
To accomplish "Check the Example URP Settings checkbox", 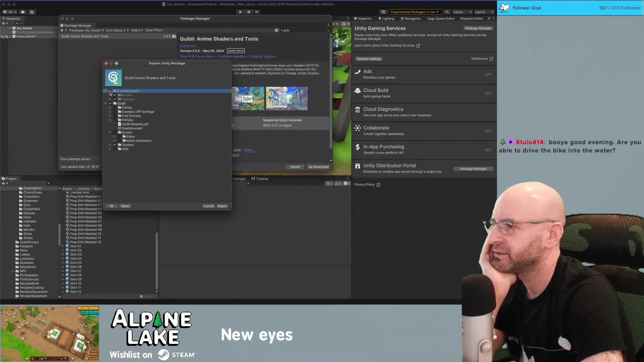I will [x=115, y=112].
